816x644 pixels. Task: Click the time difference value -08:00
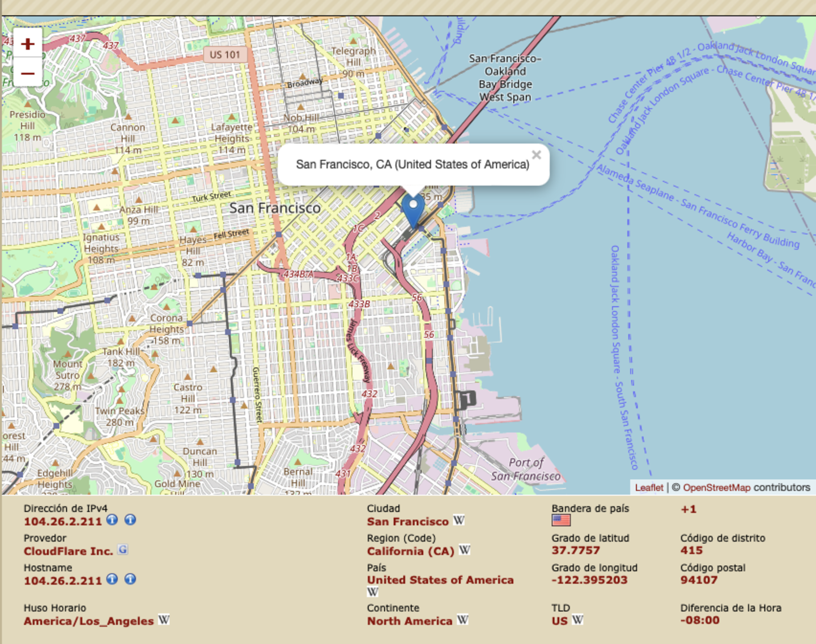click(x=700, y=620)
